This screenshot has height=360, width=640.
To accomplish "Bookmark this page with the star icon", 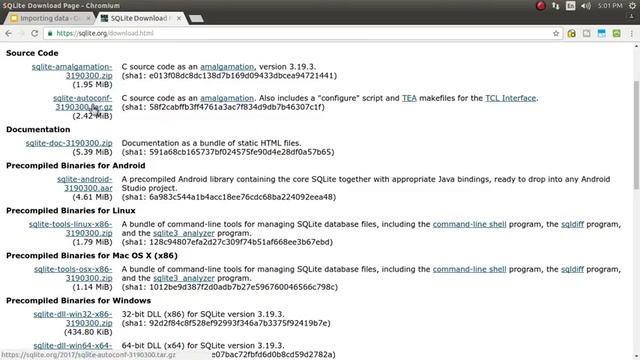I will click(x=556, y=33).
